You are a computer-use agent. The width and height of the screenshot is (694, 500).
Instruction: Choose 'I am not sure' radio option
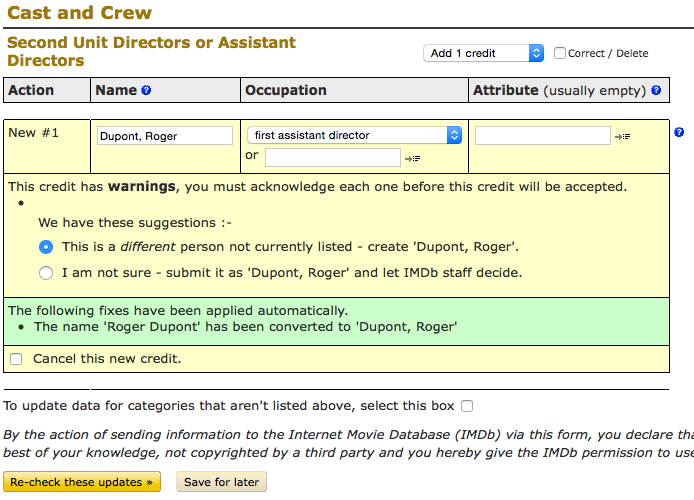click(46, 272)
